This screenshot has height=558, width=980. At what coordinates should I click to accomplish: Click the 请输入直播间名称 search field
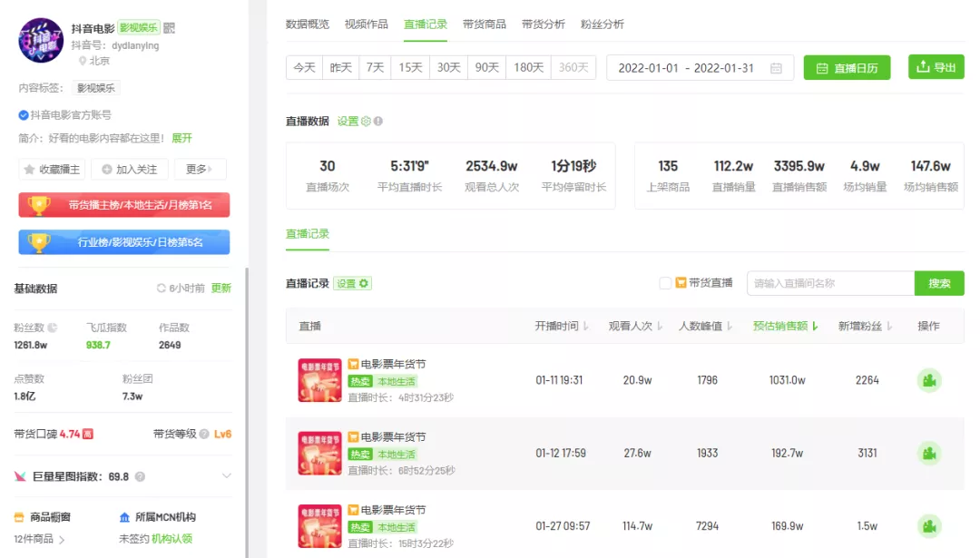click(830, 283)
